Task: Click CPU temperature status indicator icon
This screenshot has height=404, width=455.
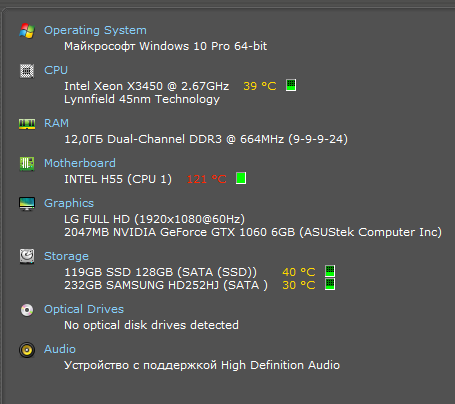Action: tap(291, 85)
